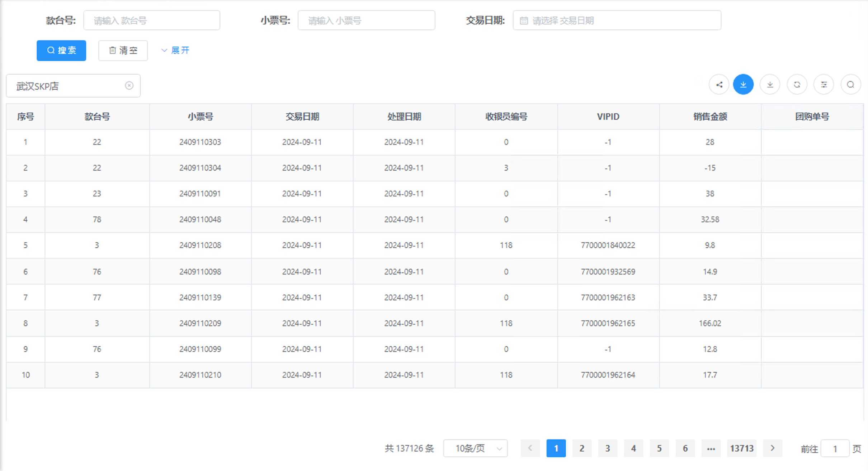868x471 pixels.
Task: Open the calendar icon in 交易日期 field
Action: (x=524, y=20)
